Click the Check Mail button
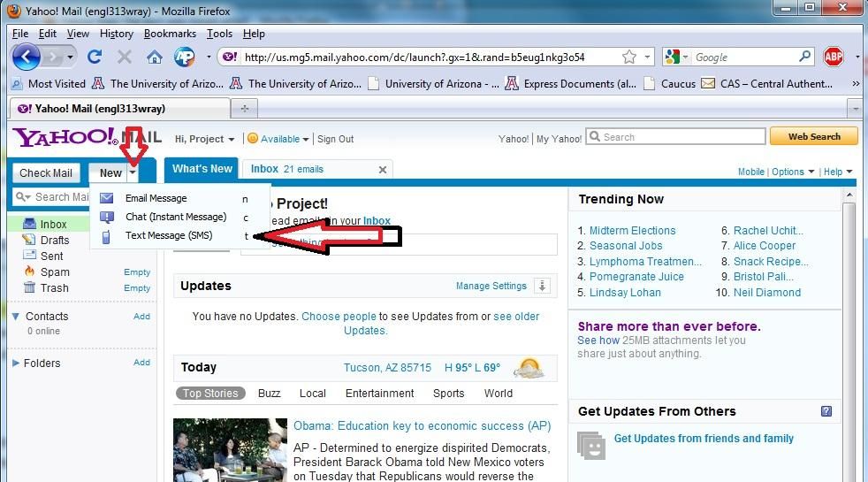The height and width of the screenshot is (482, 868). (46, 172)
